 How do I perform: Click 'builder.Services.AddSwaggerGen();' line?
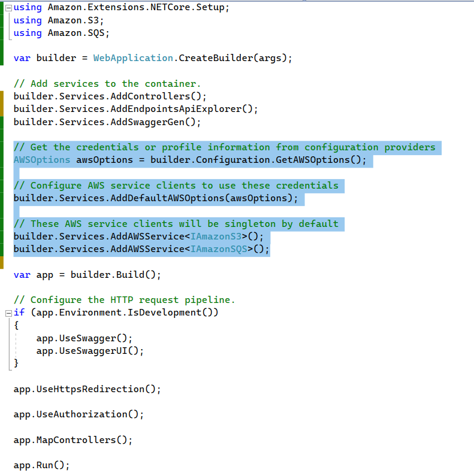[107, 122]
